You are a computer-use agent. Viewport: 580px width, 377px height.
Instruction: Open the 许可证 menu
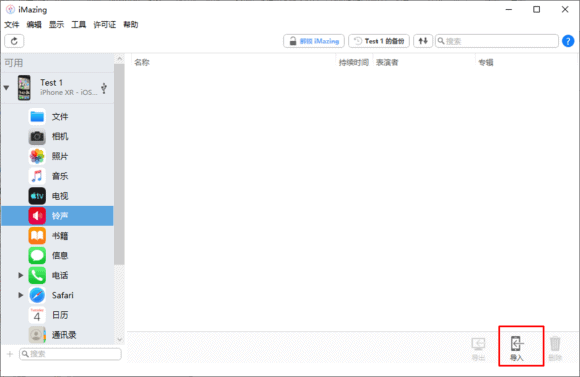coord(104,25)
